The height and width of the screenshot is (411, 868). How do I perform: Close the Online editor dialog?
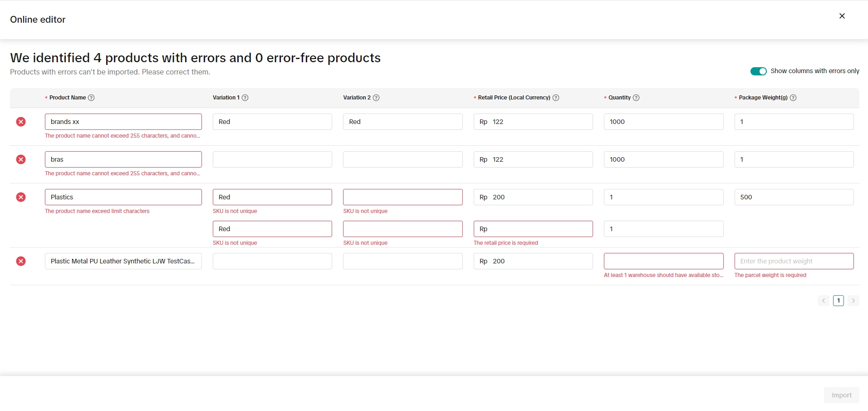pos(842,16)
